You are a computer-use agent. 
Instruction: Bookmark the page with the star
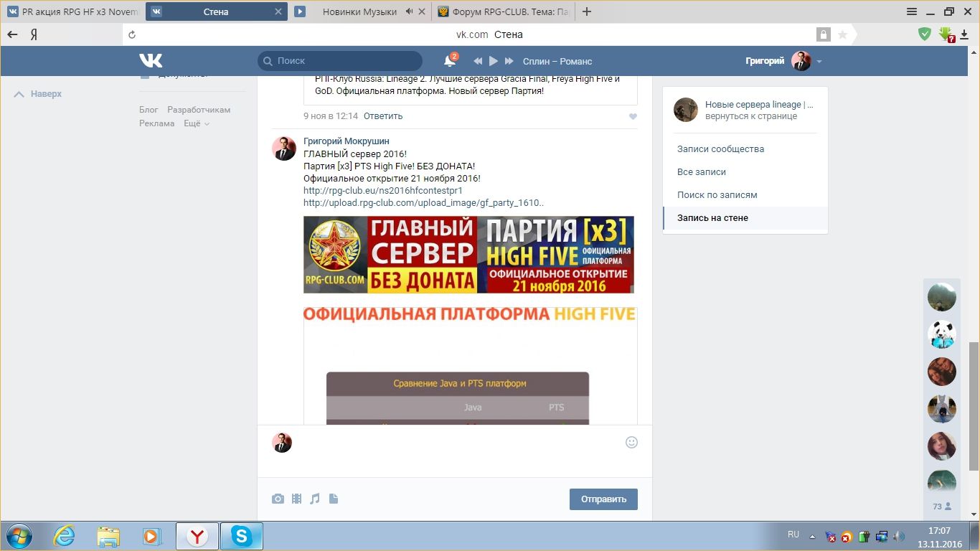coord(842,34)
